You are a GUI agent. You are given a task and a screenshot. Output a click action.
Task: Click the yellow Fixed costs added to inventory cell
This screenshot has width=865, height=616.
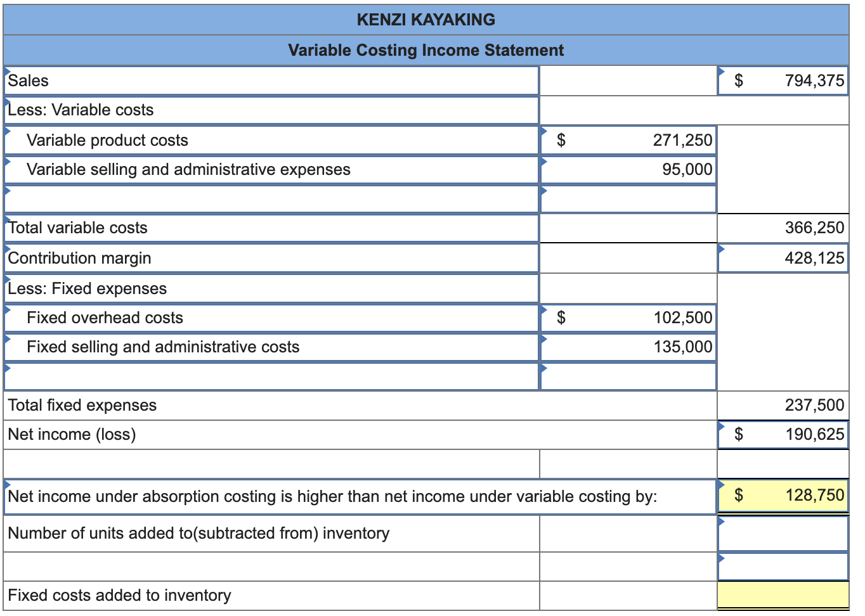(783, 595)
